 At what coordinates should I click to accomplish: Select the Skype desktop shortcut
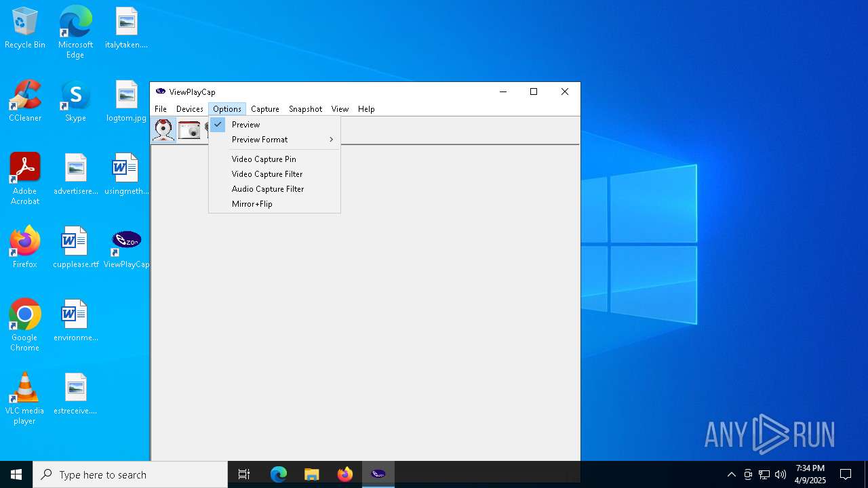pyautogui.click(x=75, y=102)
